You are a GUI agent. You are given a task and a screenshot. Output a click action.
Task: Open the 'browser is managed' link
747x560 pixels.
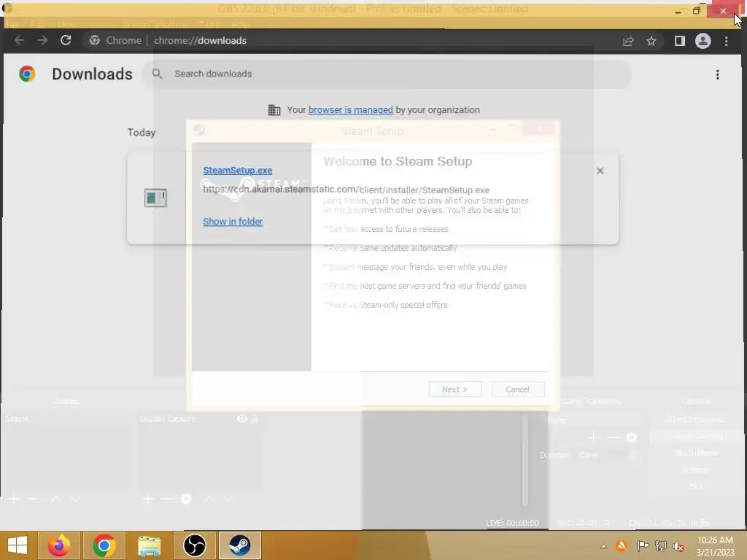point(351,110)
